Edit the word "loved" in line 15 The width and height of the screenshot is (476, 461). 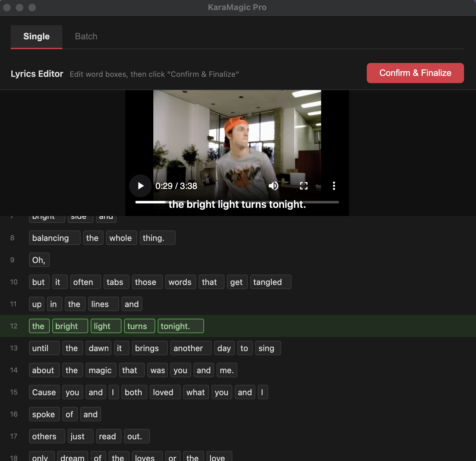click(x=165, y=392)
